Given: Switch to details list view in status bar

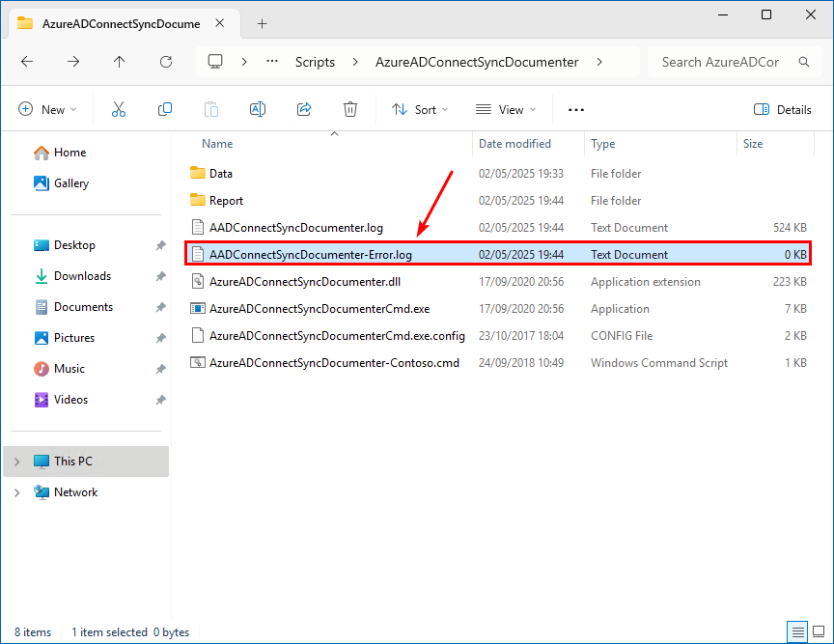Looking at the screenshot, I should click(797, 631).
